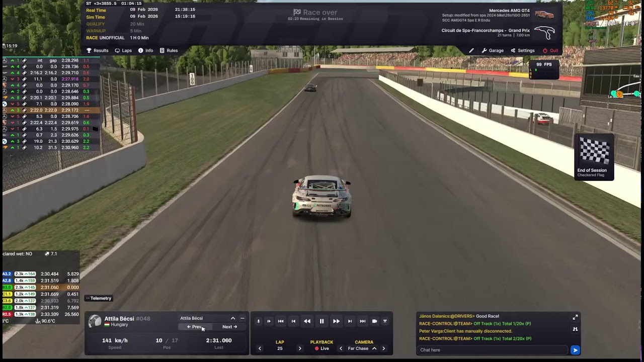
Task: Click the 2:30.960 lap time
Action: [70, 148]
